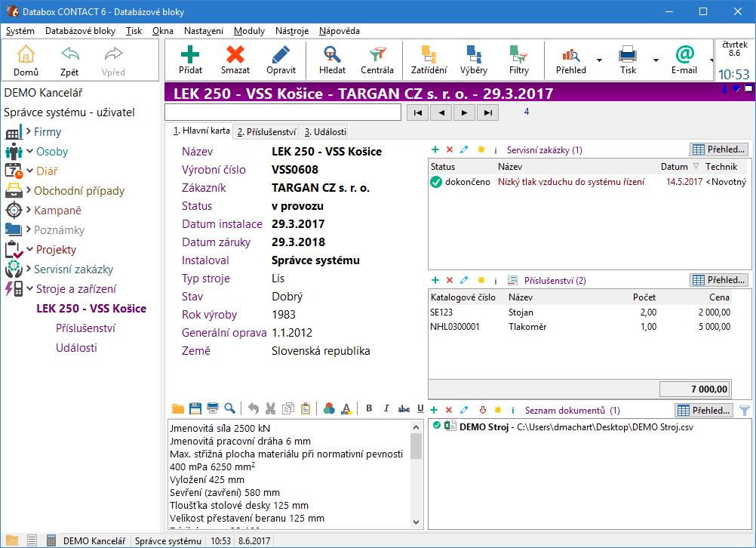Viewport: 756px width, 548px height.
Task: Expand the Kampaně tree section
Action: tap(29, 210)
